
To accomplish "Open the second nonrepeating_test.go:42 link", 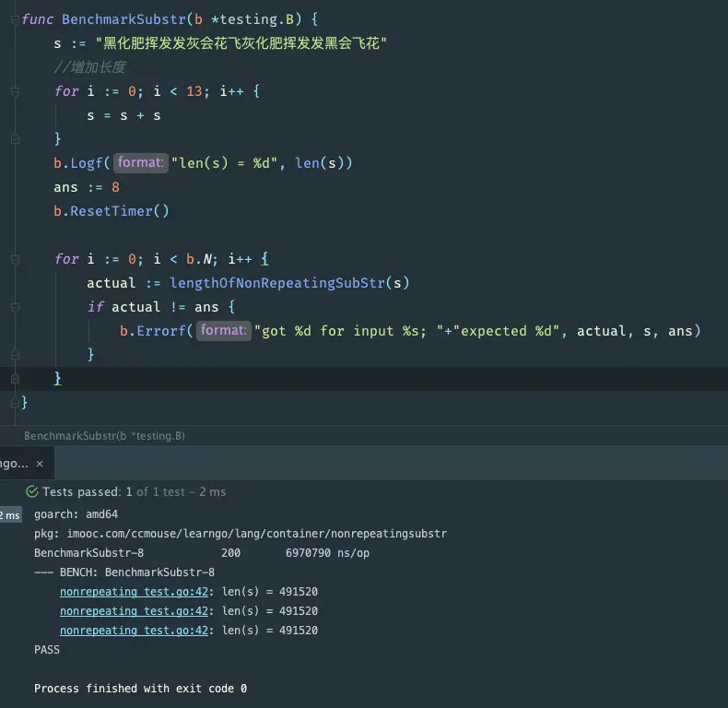I will pos(134,611).
